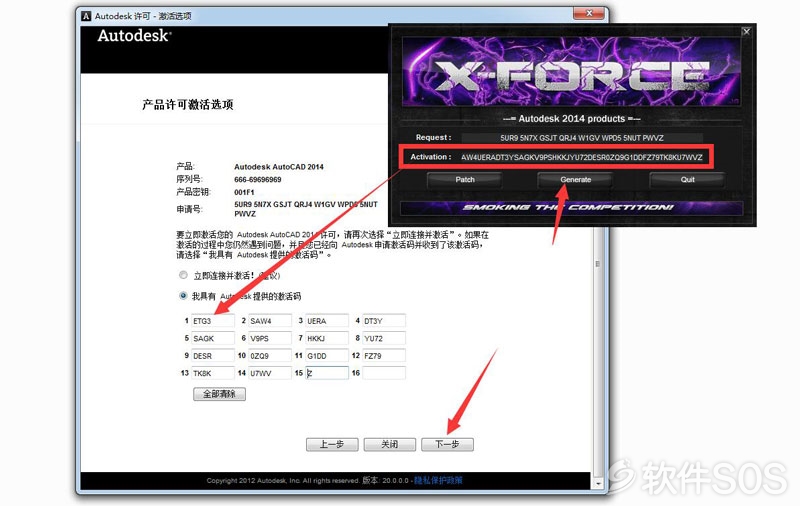Click activation code field 14 containing U7WV
The image size is (800, 506).
pyautogui.click(x=270, y=373)
